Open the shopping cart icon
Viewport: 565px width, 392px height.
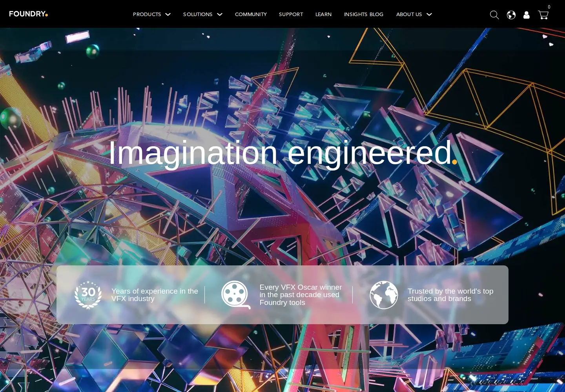coord(543,15)
